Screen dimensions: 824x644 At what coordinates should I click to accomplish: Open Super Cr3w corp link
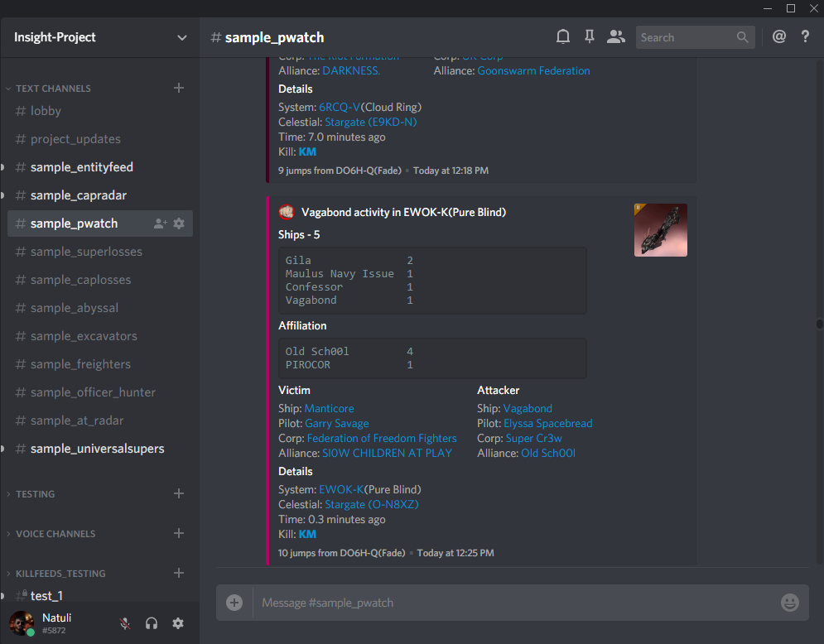coord(533,438)
